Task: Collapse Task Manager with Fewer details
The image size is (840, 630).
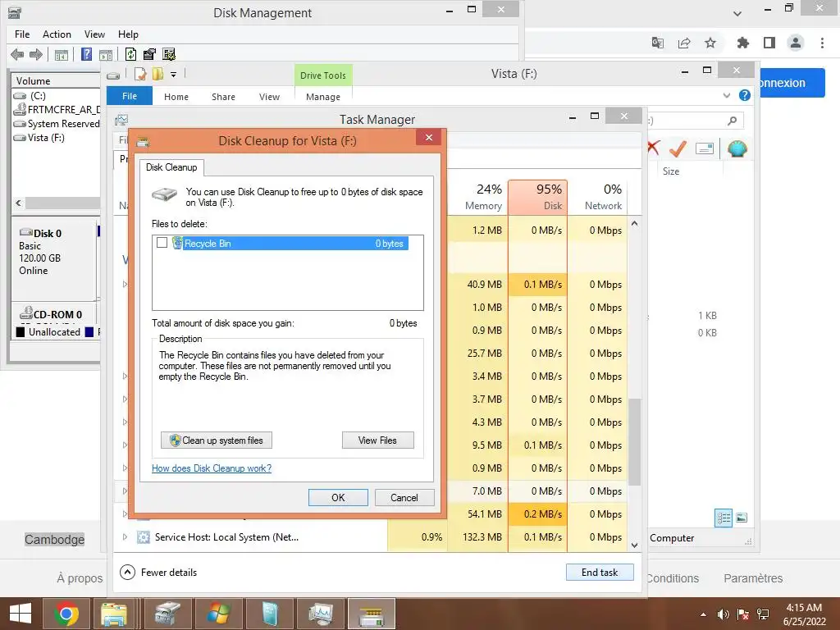Action: pyautogui.click(x=159, y=572)
